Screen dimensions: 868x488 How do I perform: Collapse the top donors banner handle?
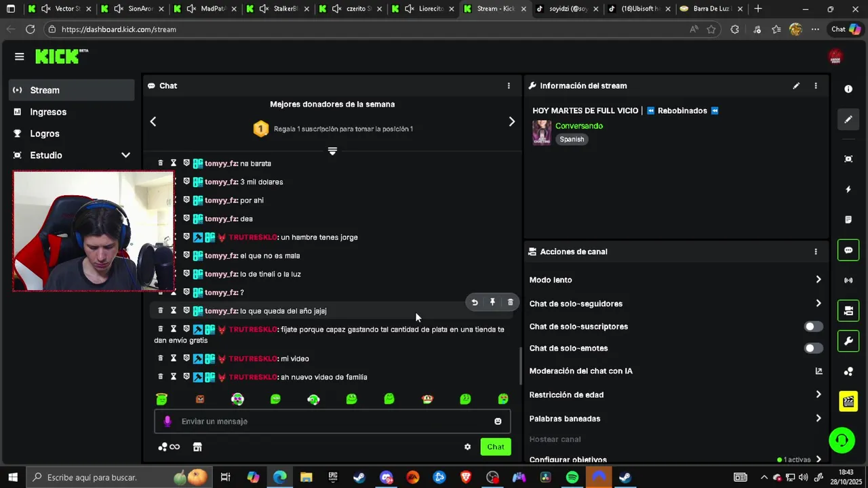(332, 151)
